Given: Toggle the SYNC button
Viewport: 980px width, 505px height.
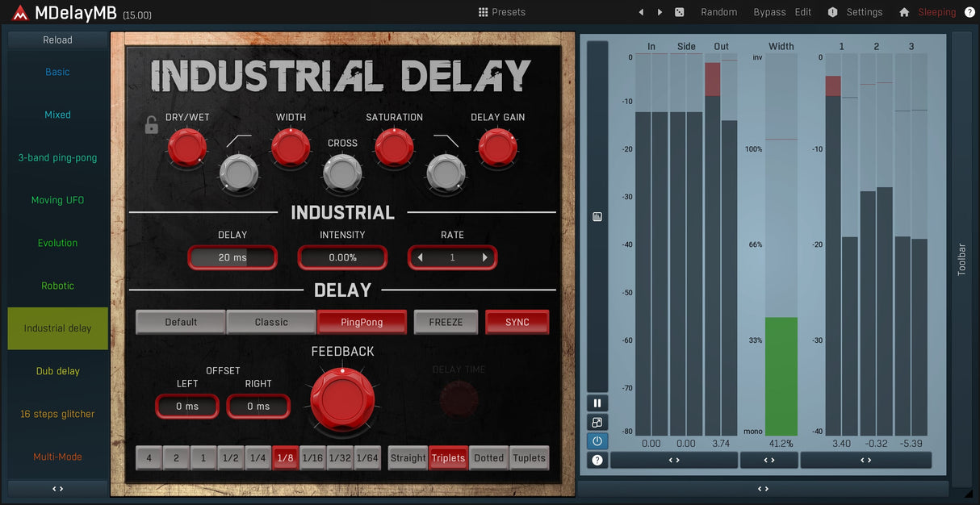Looking at the screenshot, I should pos(517,322).
